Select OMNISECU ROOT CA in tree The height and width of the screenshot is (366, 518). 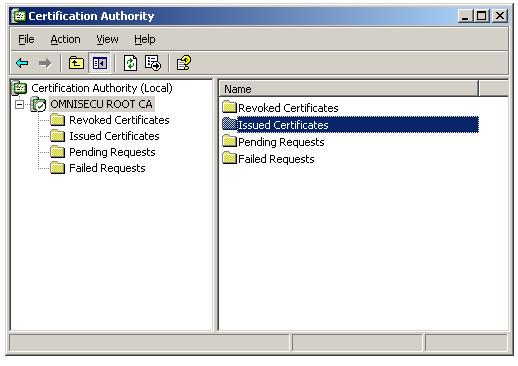coord(101,104)
